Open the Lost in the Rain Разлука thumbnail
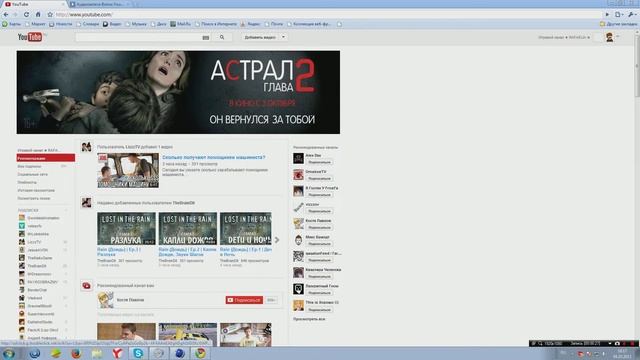The height and width of the screenshot is (360, 640). pos(127,229)
